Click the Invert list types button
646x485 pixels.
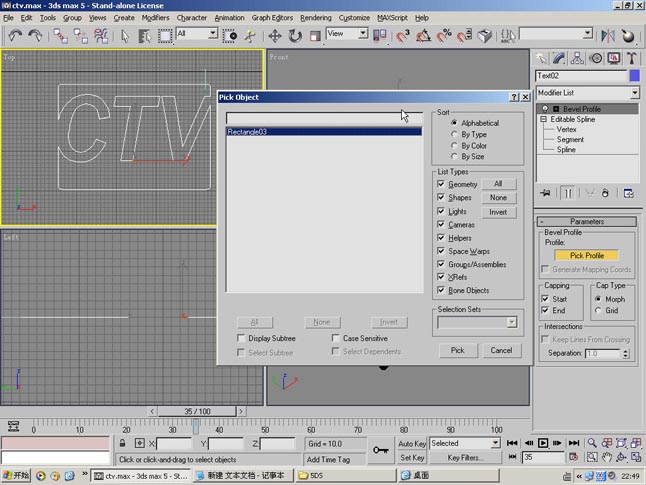[498, 212]
